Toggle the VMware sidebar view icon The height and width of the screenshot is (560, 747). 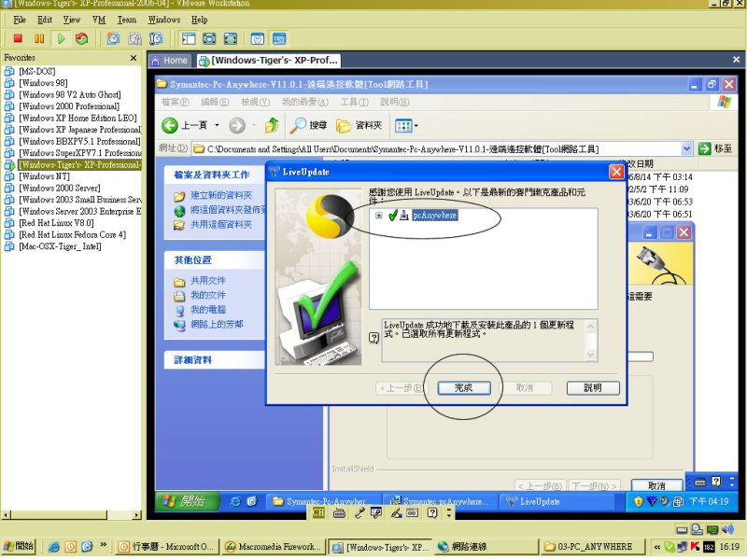pyautogui.click(x=189, y=38)
